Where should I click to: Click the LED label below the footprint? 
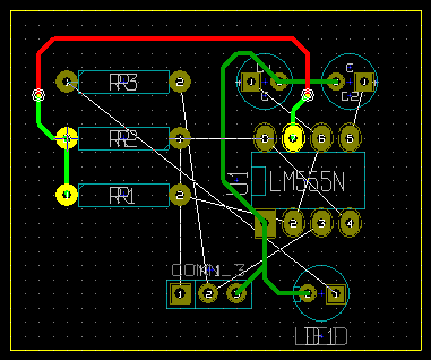coord(321,336)
